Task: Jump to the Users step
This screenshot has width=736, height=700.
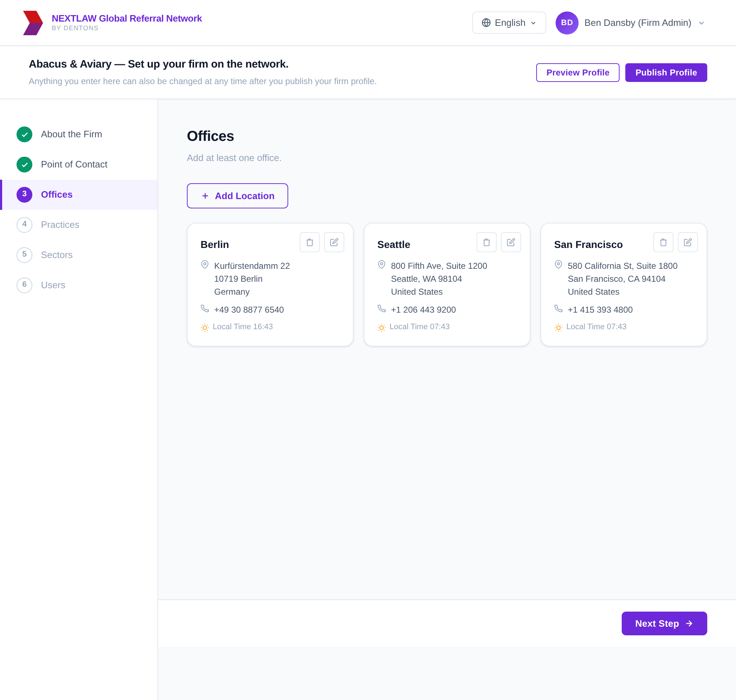Action: click(53, 285)
